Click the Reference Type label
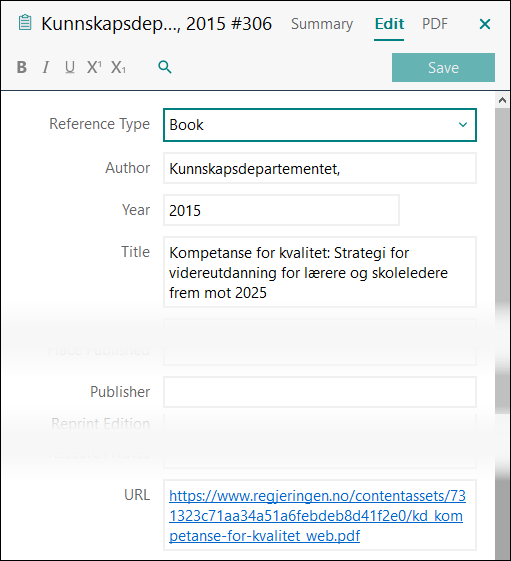Image resolution: width=511 pixels, height=561 pixels. click(99, 124)
